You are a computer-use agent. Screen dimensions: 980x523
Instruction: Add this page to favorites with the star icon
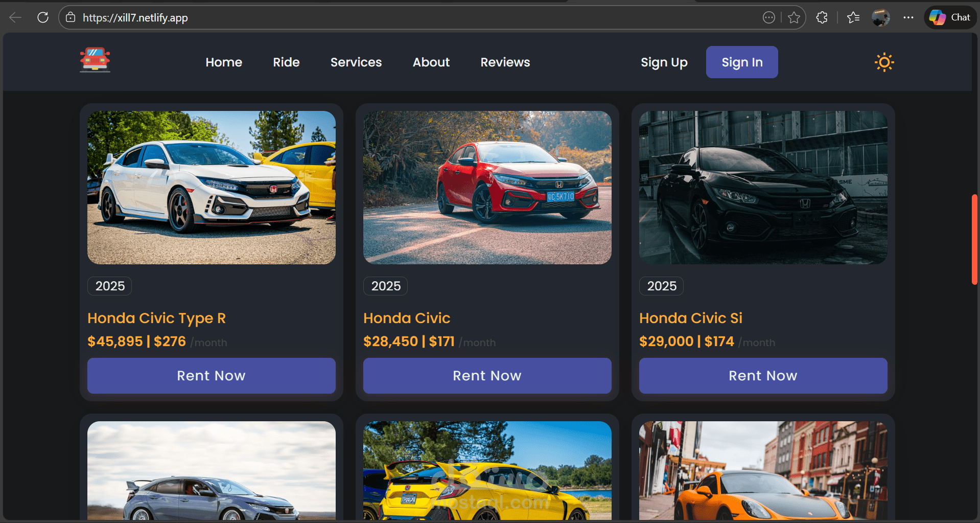click(794, 18)
